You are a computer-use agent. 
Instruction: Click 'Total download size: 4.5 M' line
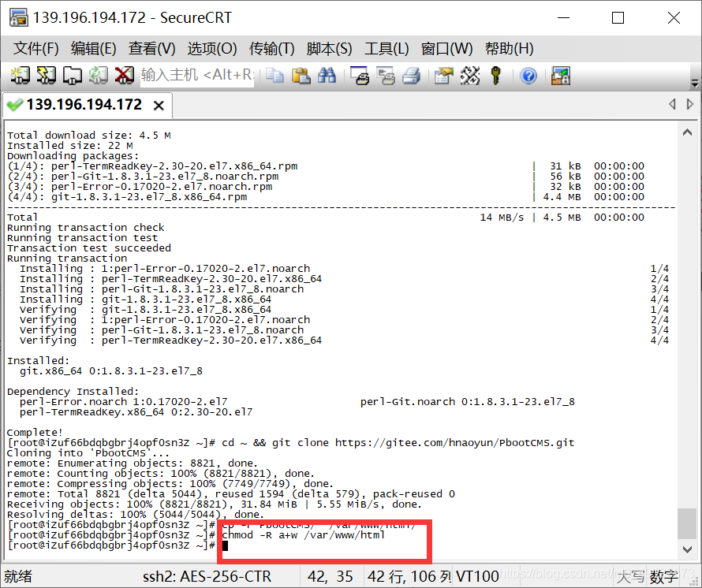point(88,136)
